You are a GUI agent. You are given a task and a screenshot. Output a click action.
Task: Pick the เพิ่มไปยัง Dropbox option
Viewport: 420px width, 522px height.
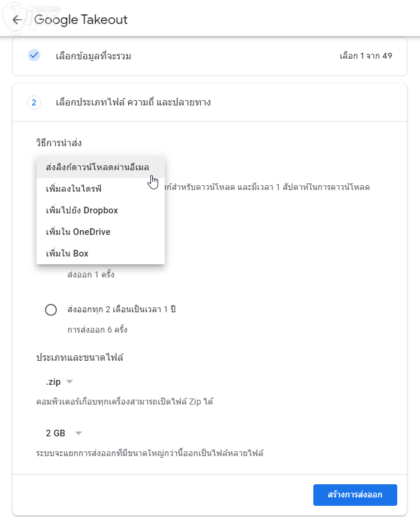pos(82,210)
